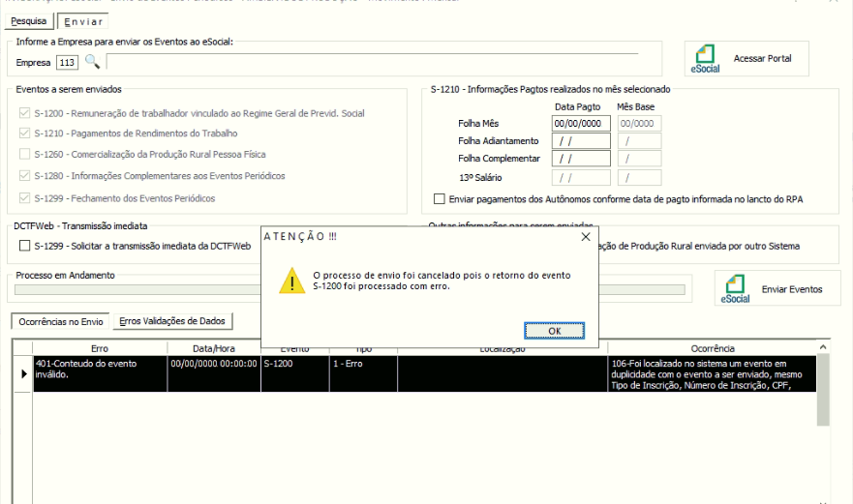Close the ATENÇÃO dialog with the X
The width and height of the screenshot is (853, 504).
(585, 236)
